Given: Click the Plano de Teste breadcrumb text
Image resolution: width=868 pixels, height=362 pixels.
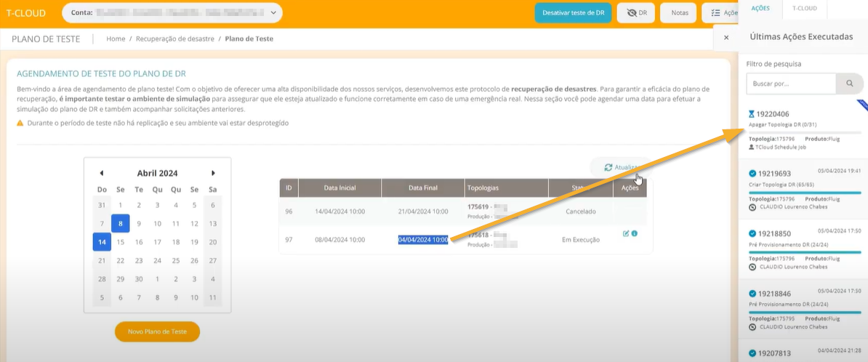Looking at the screenshot, I should coord(249,39).
